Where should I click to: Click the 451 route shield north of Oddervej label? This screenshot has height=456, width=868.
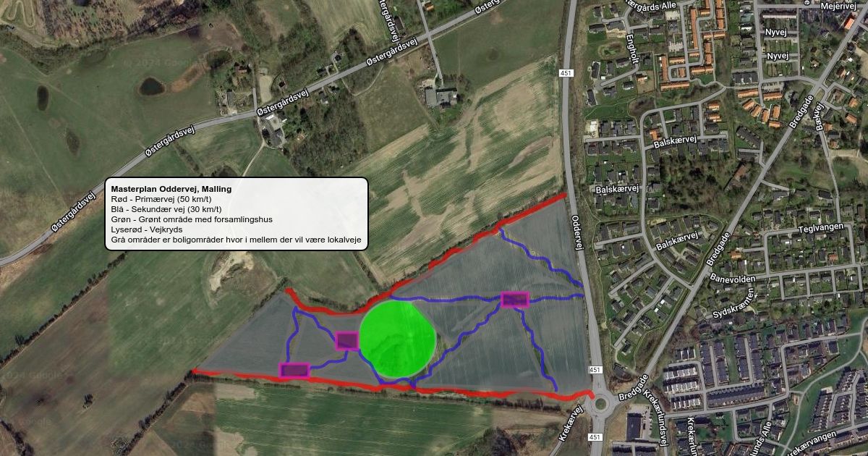pos(566,72)
